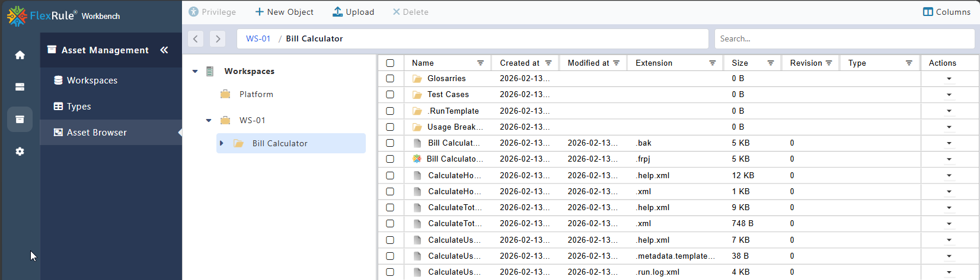Open Actions dropdown for Glosarries row
Screen dimensions: 980x280
point(949,79)
